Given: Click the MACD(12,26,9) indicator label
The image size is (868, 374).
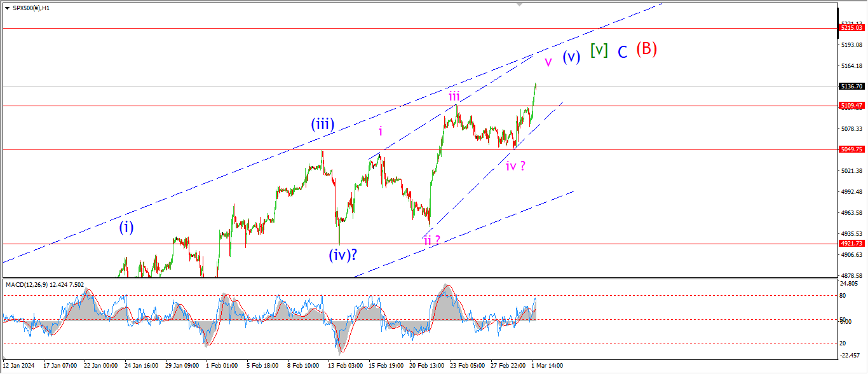Looking at the screenshot, I should pos(44,284).
